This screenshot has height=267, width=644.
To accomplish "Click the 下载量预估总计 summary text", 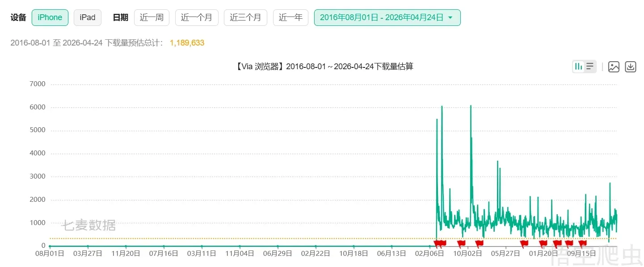I will click(x=135, y=43).
